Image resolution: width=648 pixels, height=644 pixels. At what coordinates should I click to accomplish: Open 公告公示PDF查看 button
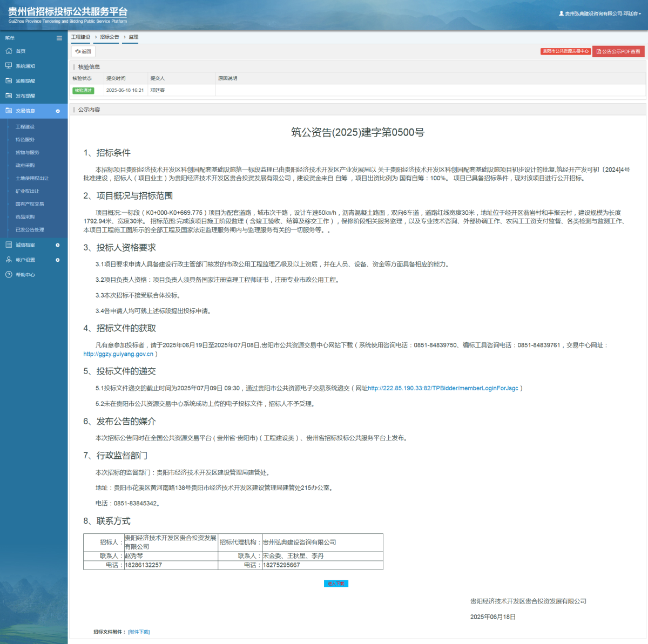[618, 51]
